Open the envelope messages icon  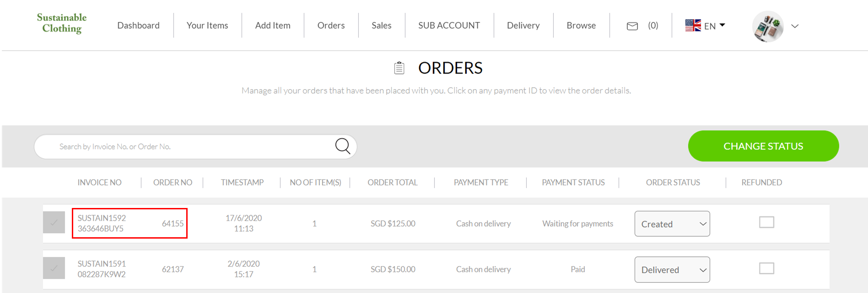pos(632,26)
